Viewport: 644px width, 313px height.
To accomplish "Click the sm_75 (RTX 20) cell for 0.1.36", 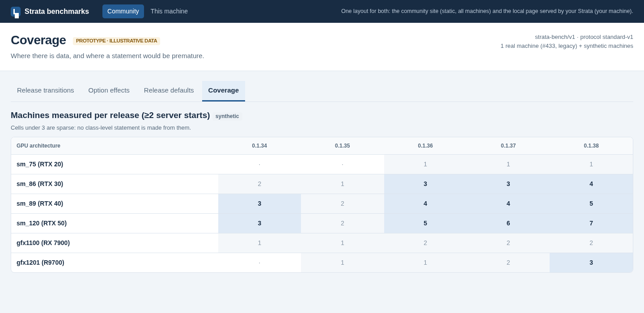I will [425, 164].
